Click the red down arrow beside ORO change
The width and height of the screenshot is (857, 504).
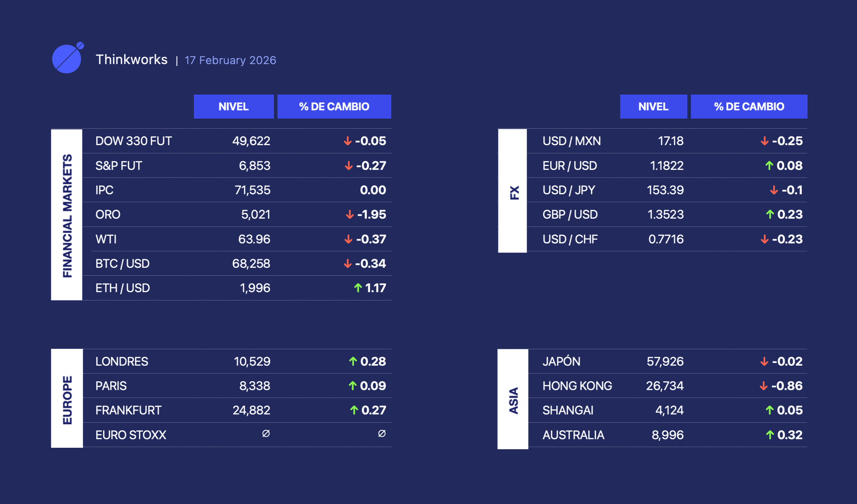pyautogui.click(x=349, y=215)
